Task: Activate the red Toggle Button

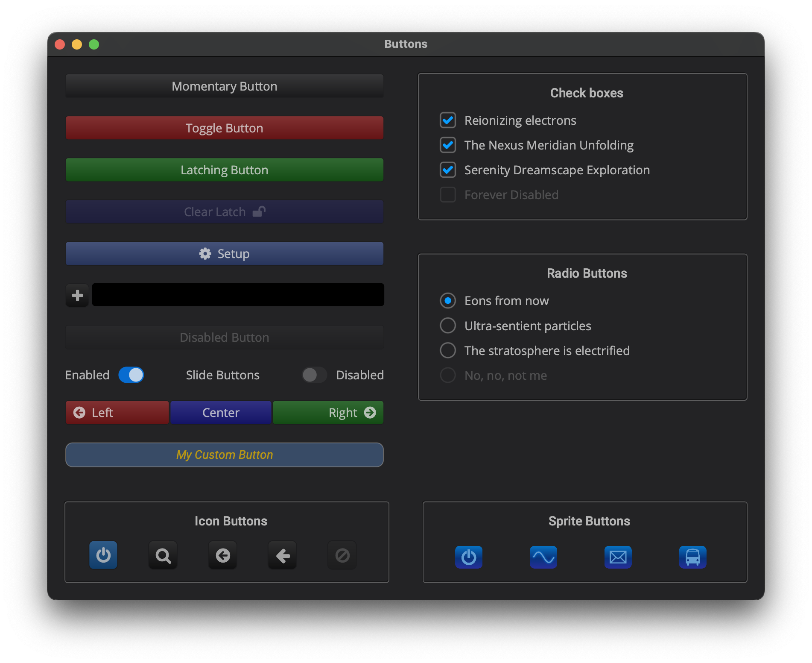Action: point(225,128)
